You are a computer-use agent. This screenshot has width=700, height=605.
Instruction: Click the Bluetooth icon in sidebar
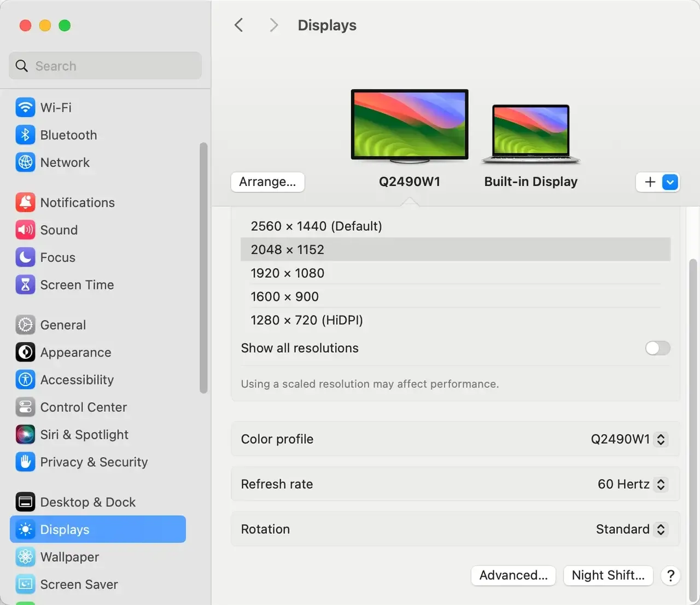(x=25, y=135)
